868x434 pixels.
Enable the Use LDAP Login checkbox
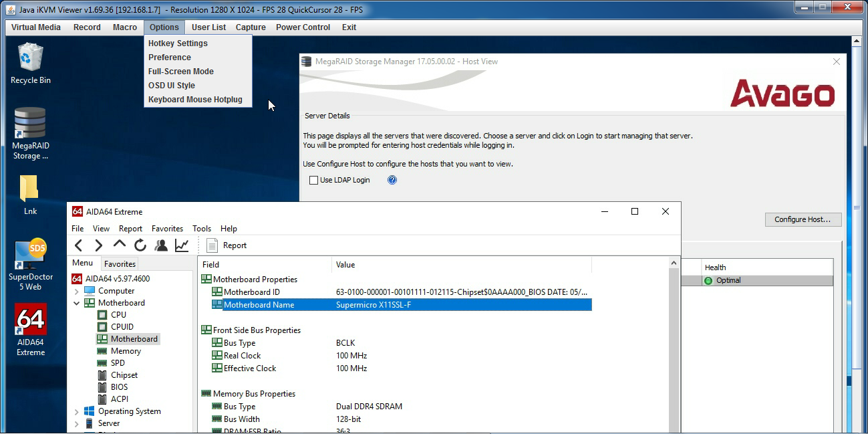(314, 181)
